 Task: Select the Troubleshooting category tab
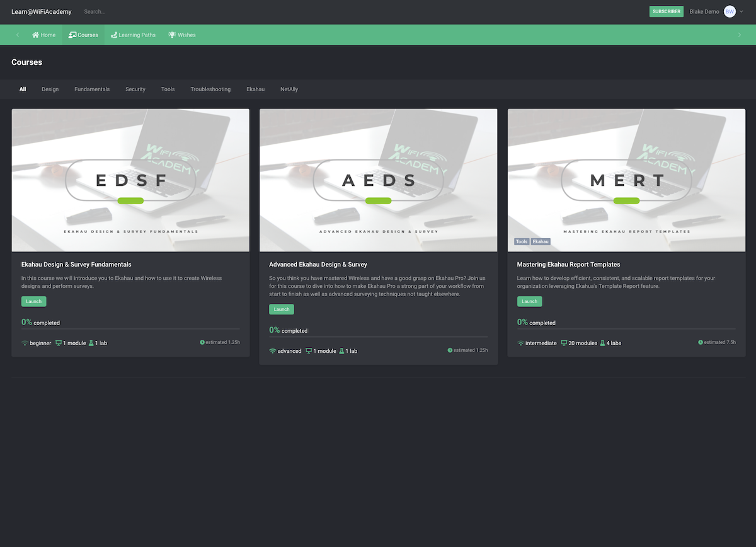coord(210,89)
